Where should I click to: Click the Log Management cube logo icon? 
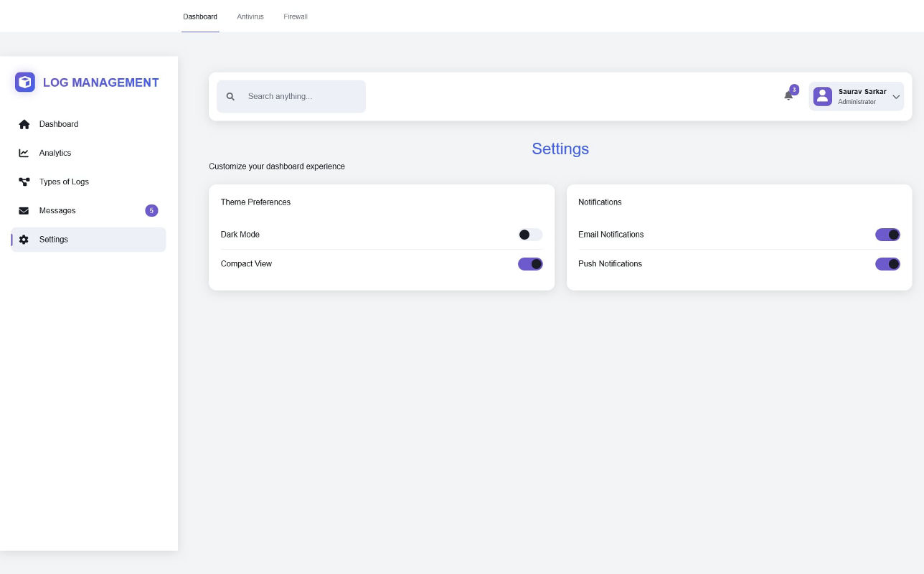point(25,83)
